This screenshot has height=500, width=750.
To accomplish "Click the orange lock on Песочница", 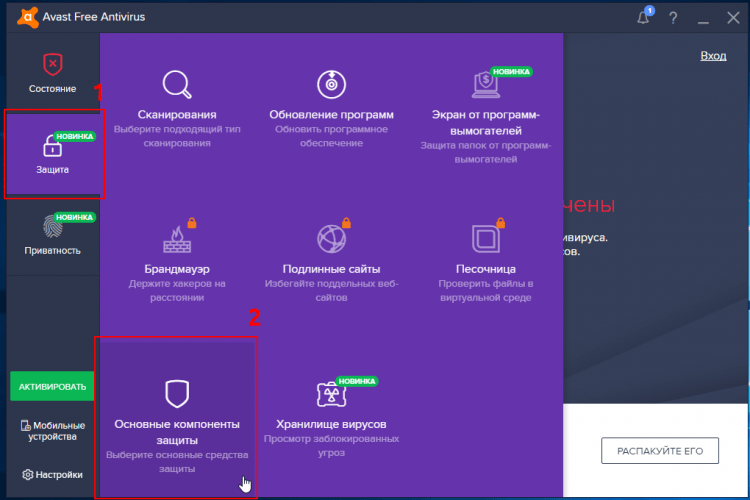I will tap(500, 222).
